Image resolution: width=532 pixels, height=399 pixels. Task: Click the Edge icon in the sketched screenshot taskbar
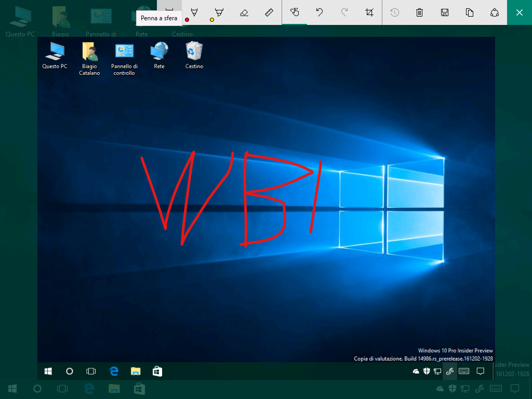(x=114, y=371)
